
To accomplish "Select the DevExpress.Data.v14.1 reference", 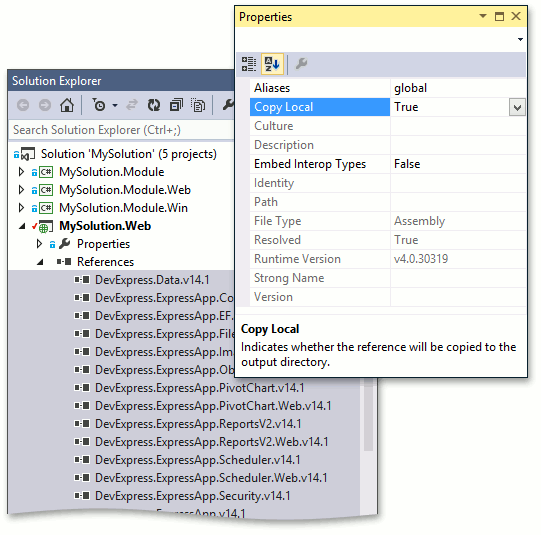I will click(152, 280).
